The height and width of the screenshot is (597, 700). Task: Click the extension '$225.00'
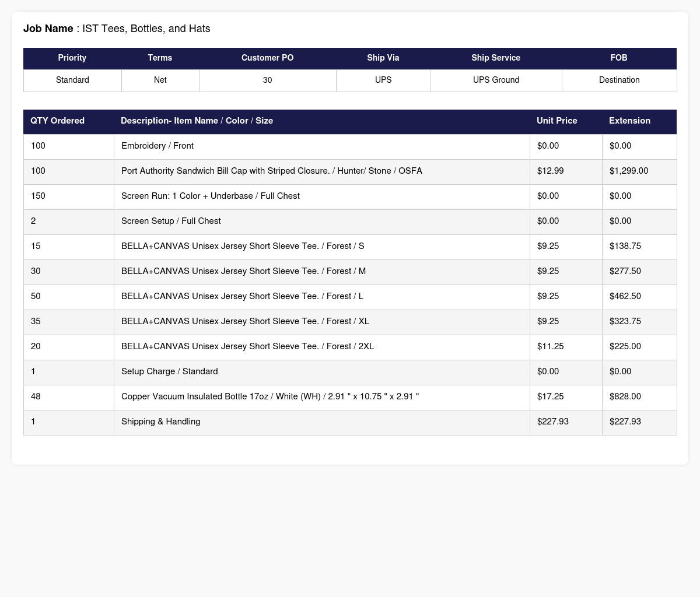[625, 346]
